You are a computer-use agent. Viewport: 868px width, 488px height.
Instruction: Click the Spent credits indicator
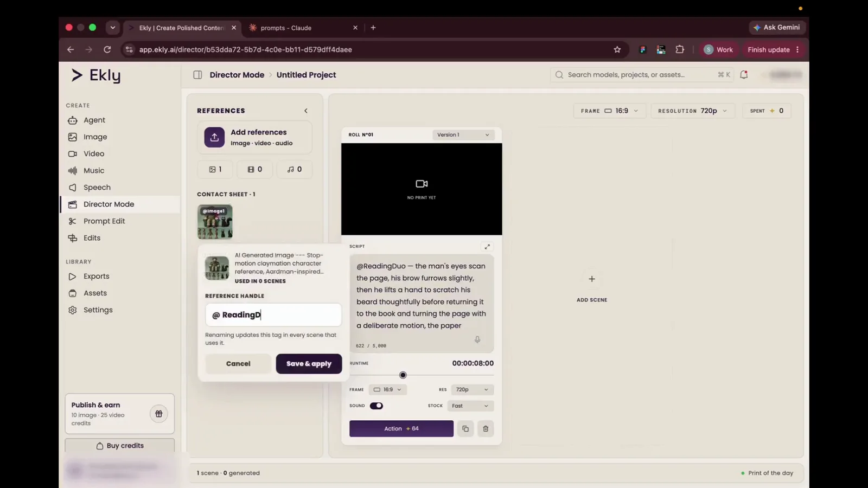(x=767, y=111)
